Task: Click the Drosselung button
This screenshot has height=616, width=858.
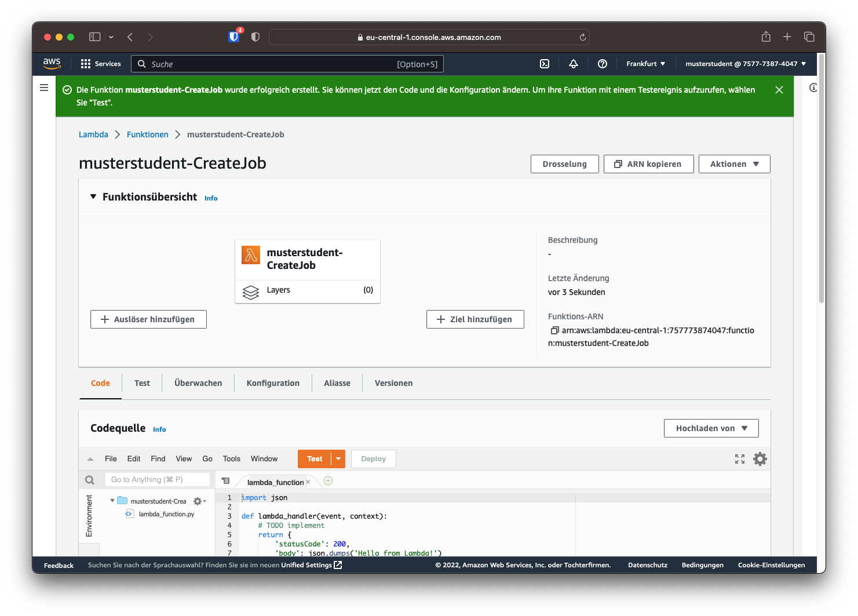Action: pyautogui.click(x=565, y=164)
